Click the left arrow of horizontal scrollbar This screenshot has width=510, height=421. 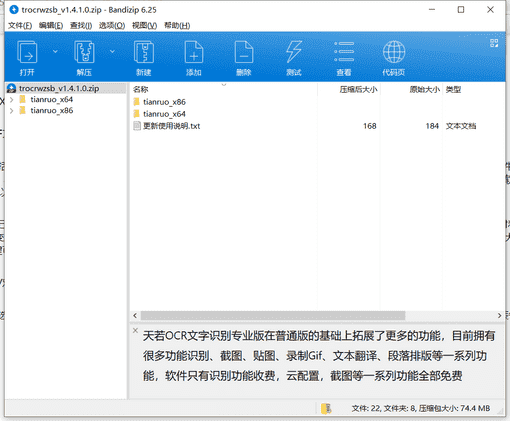click(x=135, y=315)
